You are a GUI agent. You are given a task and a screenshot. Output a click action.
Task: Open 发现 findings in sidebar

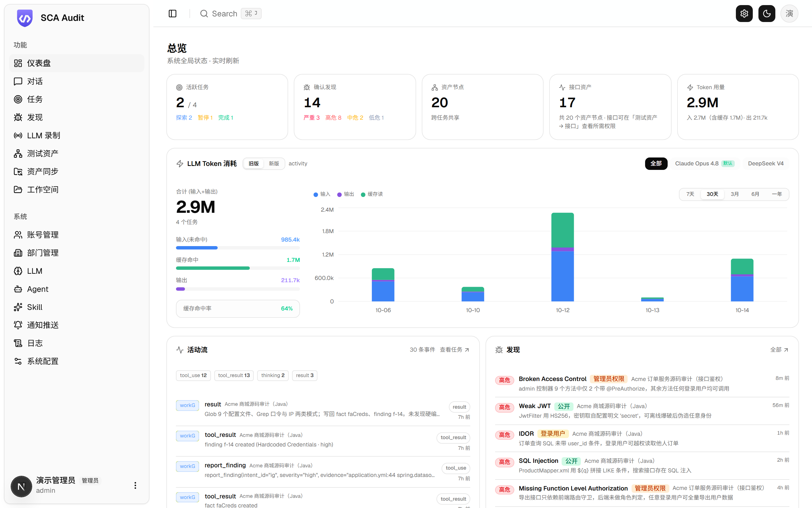point(76,117)
